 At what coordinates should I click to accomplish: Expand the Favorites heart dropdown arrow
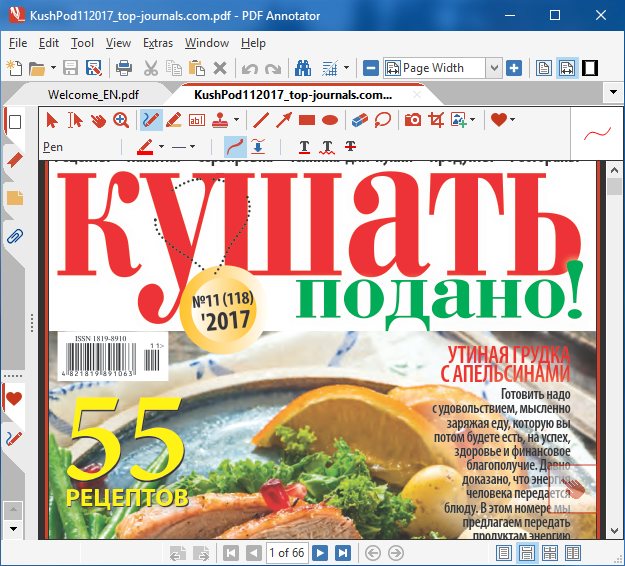click(x=513, y=119)
